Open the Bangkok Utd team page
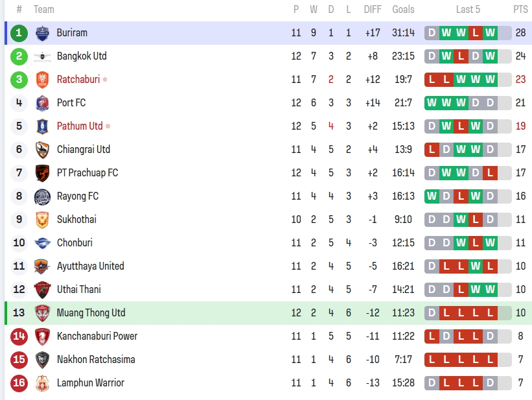 point(82,56)
